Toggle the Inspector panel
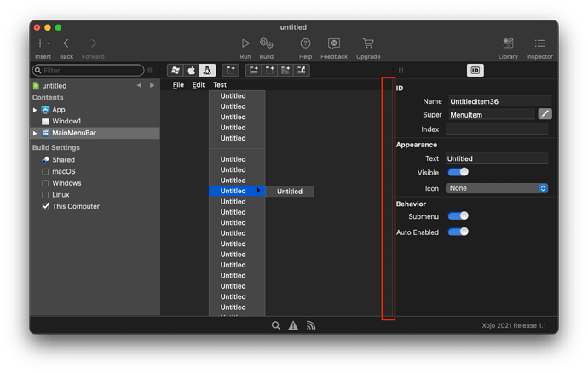The image size is (588, 373). click(539, 43)
